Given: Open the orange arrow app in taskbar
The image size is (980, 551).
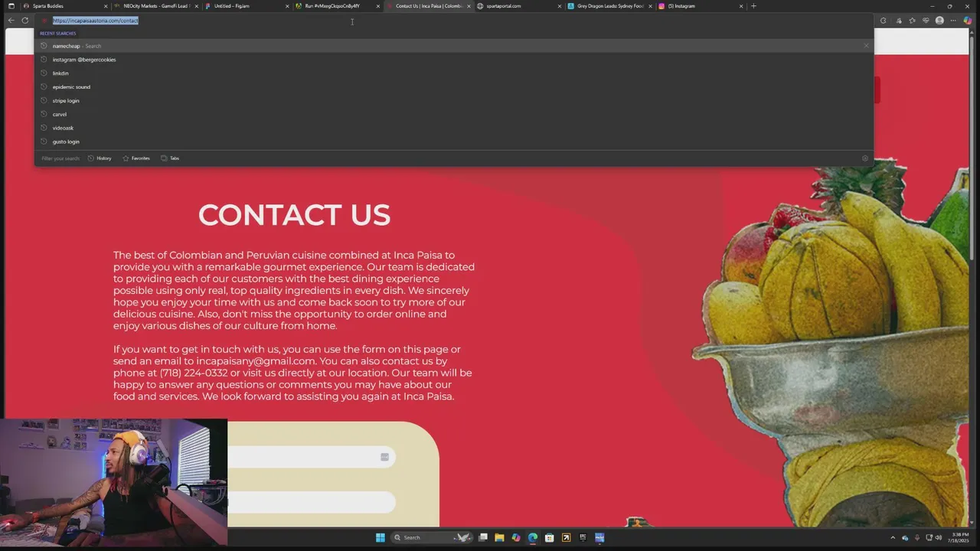Looking at the screenshot, I should click(567, 537).
